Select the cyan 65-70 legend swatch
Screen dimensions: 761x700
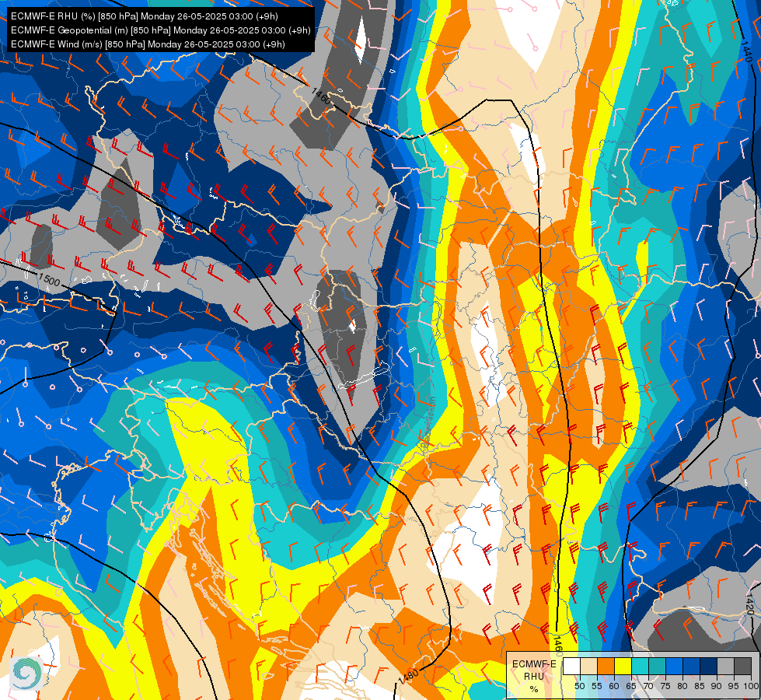640,666
